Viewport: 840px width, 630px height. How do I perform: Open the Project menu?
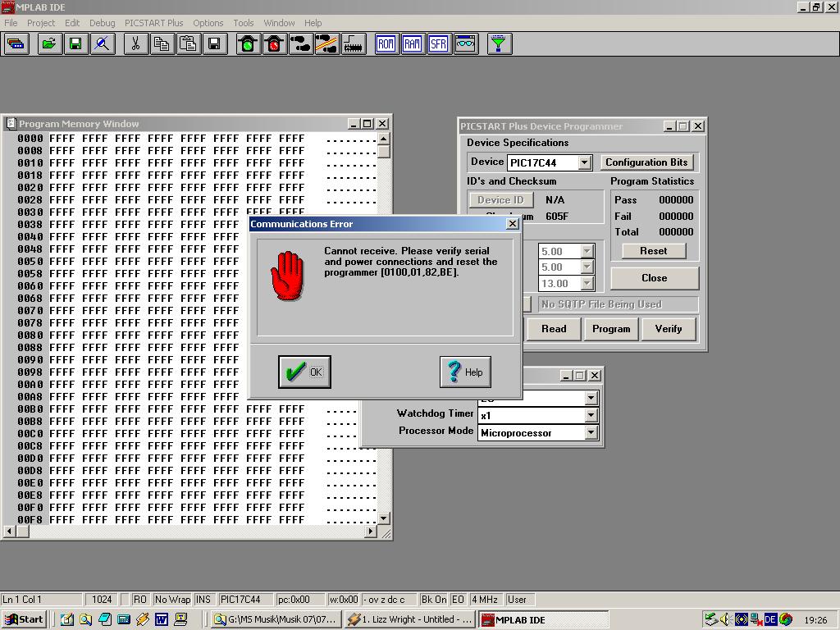tap(41, 23)
